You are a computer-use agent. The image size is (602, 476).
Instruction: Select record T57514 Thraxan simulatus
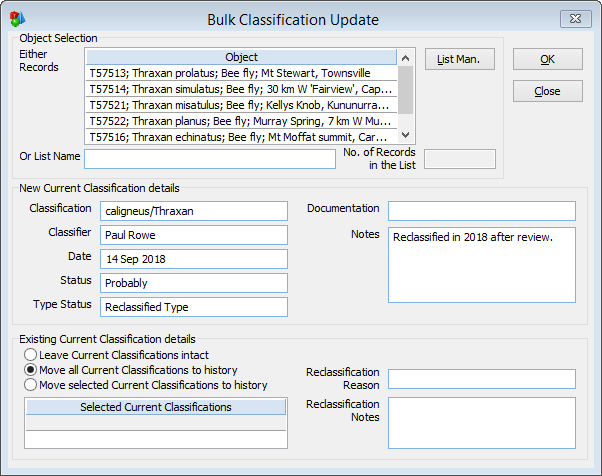(x=241, y=89)
